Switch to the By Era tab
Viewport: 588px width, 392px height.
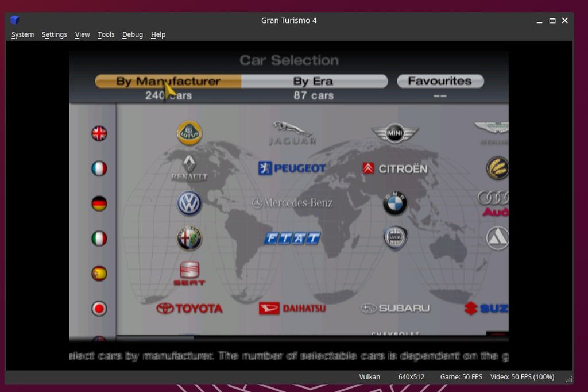coord(313,81)
